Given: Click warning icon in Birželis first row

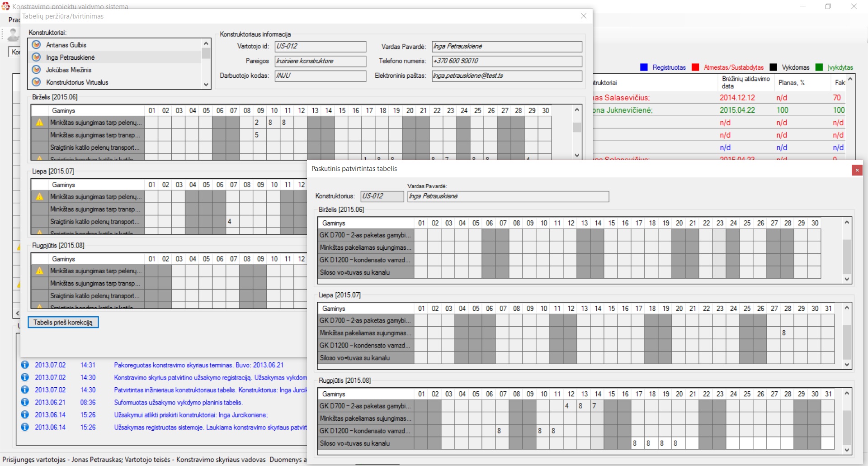Looking at the screenshot, I should point(40,123).
